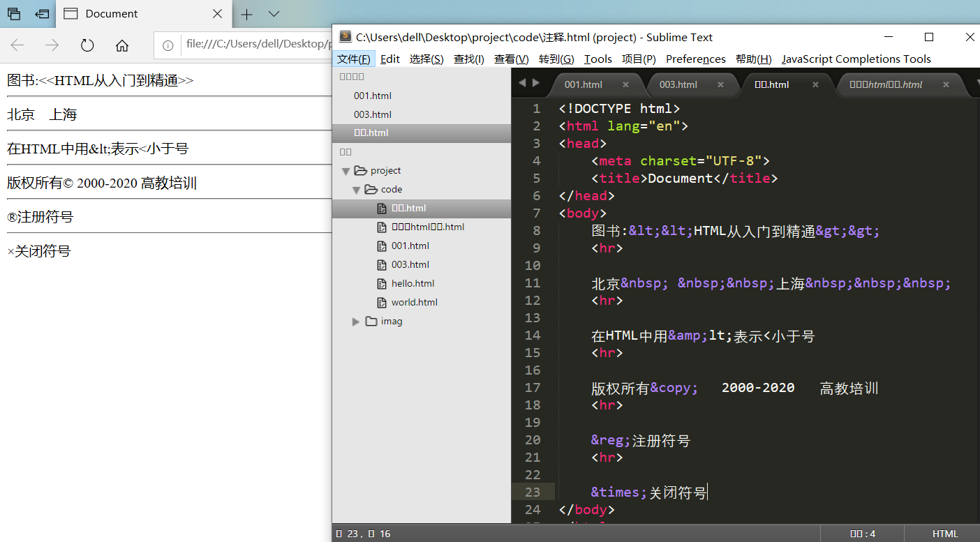
Task: Open 001.html in the code folder
Action: pos(410,246)
